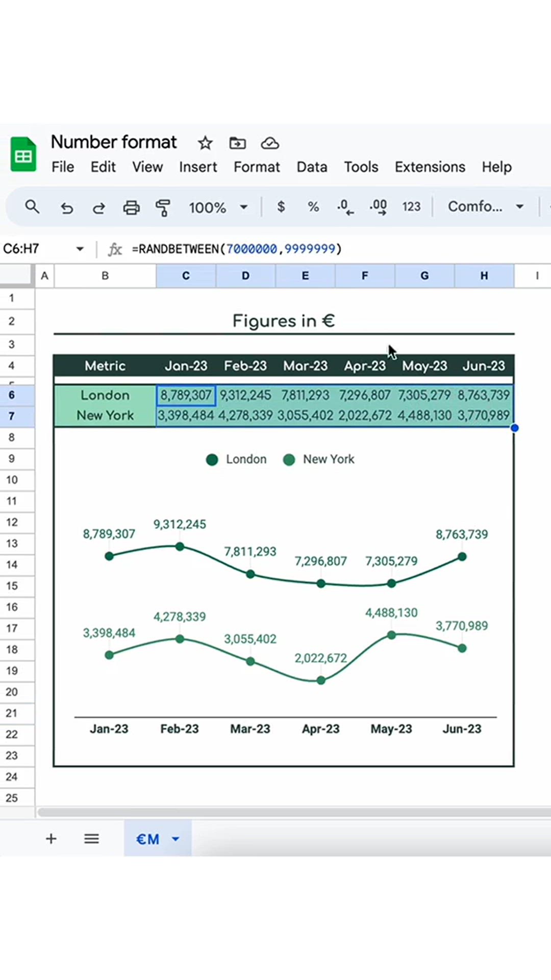
Task: Open the Format menu
Action: (x=257, y=167)
